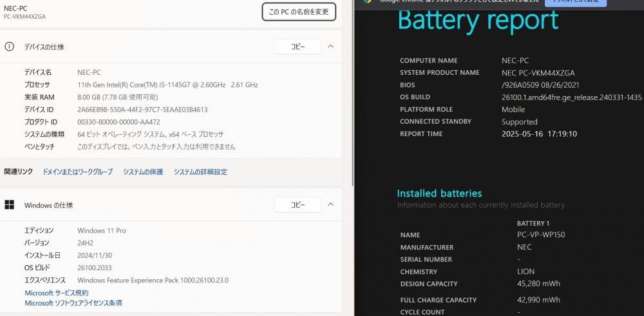
Task: Select the OS build value 26100.2033
Action: (95, 268)
